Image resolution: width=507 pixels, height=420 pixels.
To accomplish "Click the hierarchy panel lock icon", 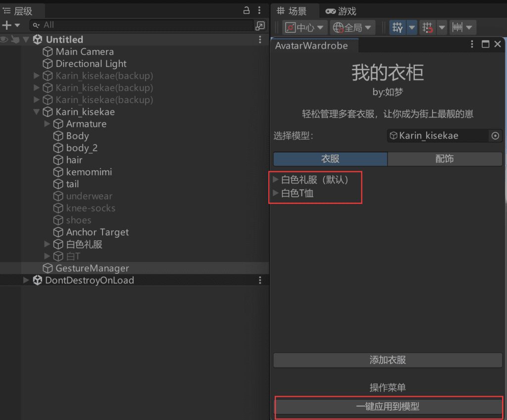I will click(247, 10).
